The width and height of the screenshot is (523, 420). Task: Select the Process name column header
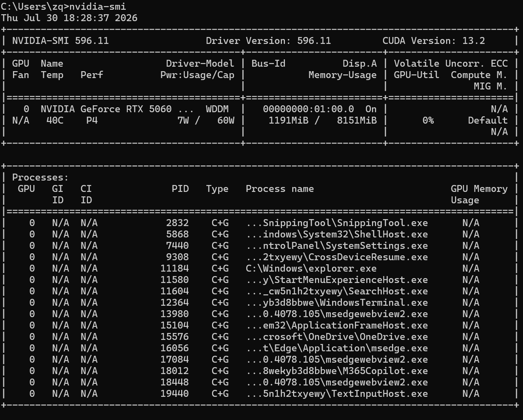(280, 189)
